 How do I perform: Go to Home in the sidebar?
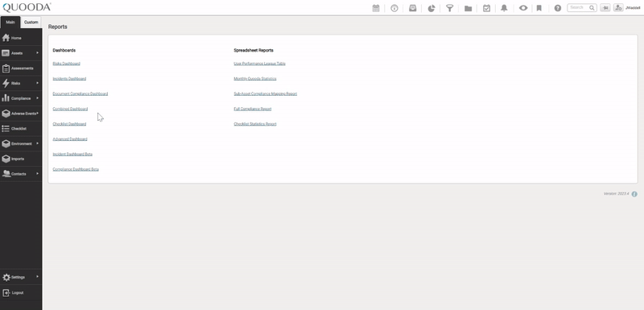click(x=21, y=38)
